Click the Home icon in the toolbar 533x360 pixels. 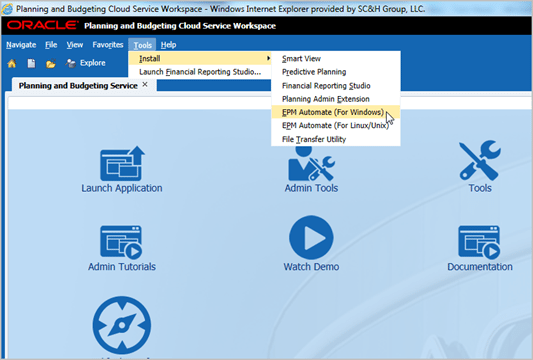[12, 63]
